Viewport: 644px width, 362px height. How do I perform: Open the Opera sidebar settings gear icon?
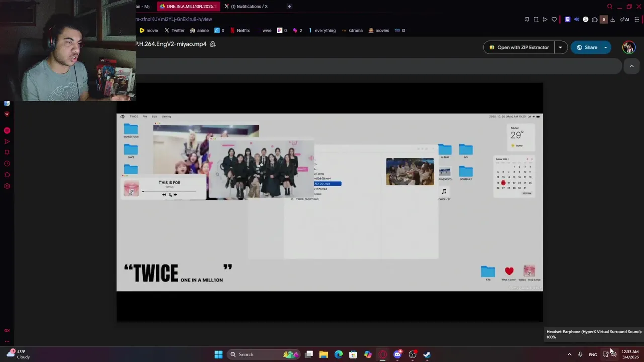pyautogui.click(x=7, y=186)
